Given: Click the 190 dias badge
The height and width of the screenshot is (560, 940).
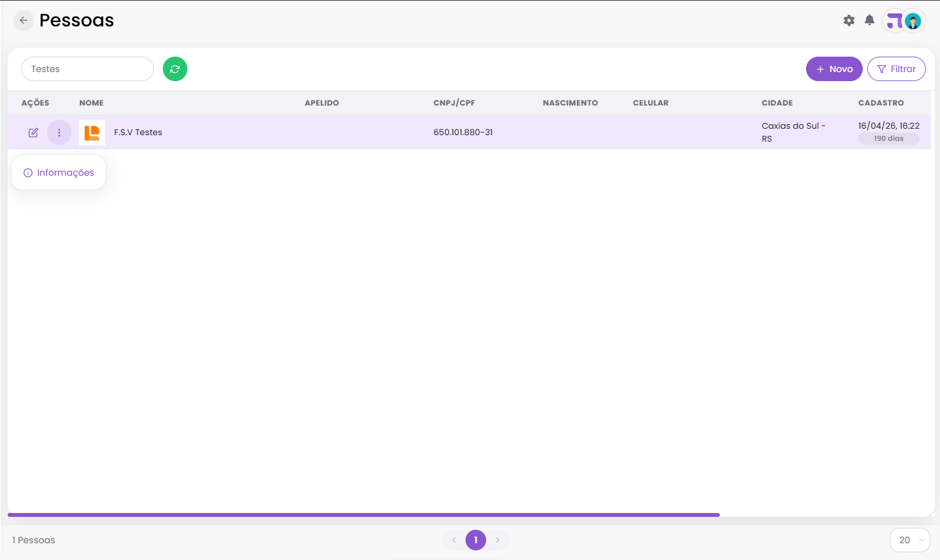Looking at the screenshot, I should 888,138.
